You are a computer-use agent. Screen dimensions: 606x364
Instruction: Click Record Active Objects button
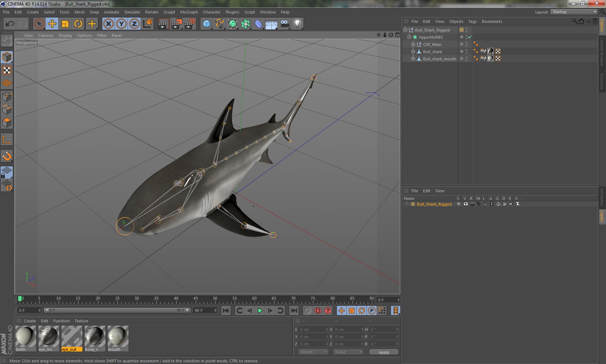point(307,311)
